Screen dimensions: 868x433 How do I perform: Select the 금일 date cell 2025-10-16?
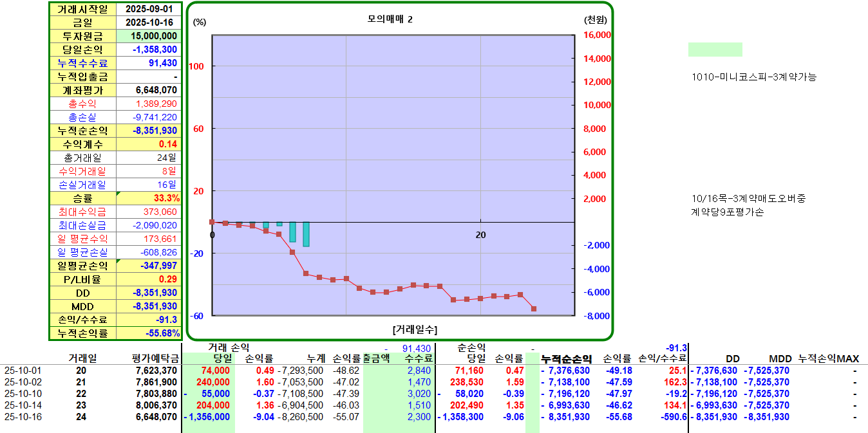point(149,23)
